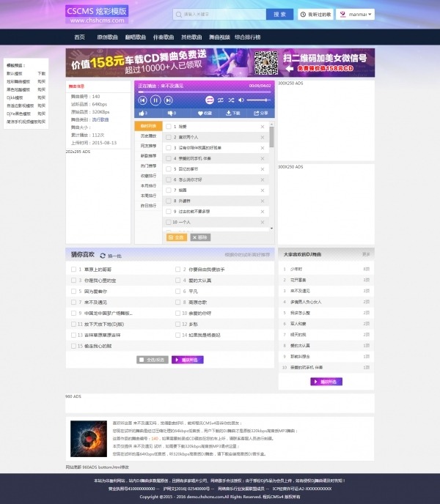Screen dimensions: 440x504
Task: Tick recommended song 1 草原上的哥哥
Action: tap(74, 270)
